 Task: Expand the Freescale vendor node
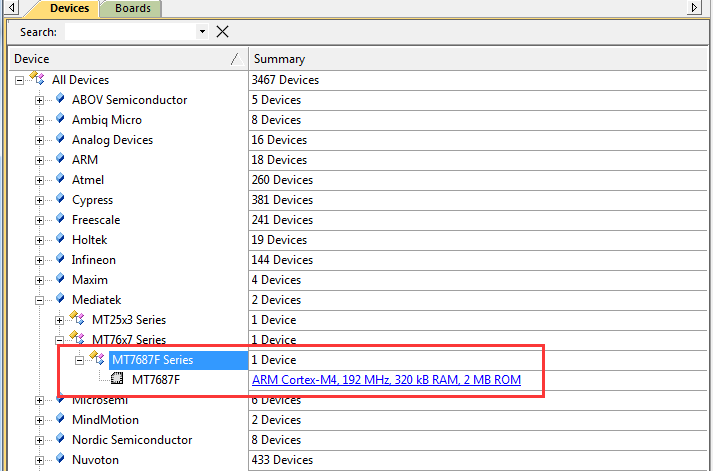(40, 221)
